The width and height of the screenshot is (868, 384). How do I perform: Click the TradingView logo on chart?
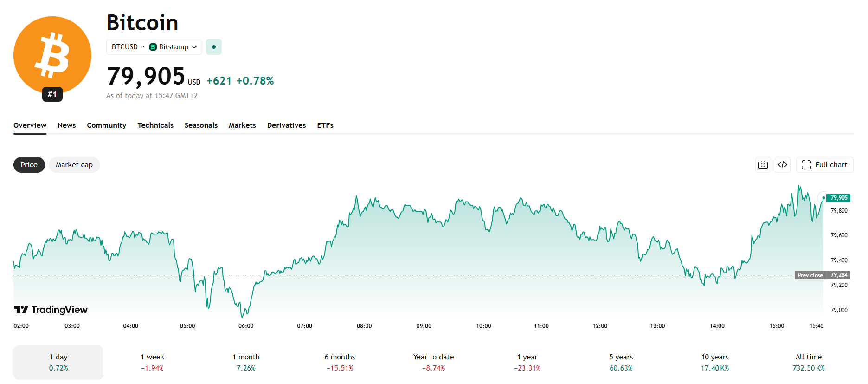point(51,310)
